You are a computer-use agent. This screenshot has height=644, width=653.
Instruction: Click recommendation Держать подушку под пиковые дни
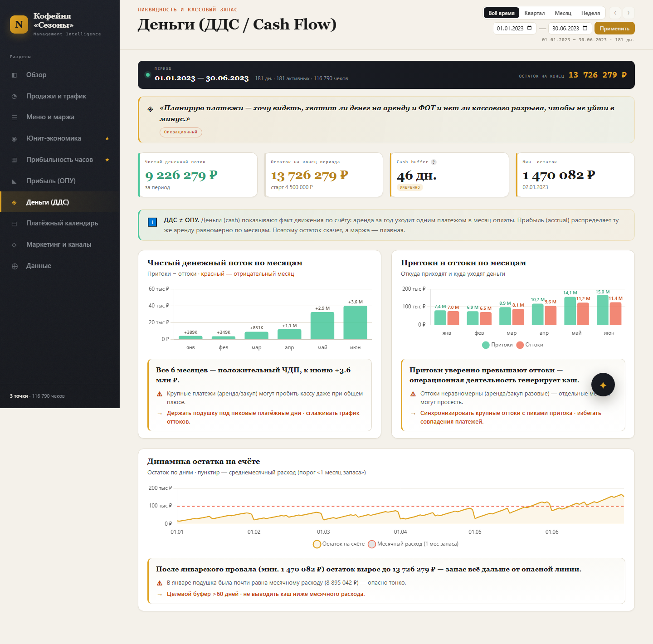click(x=263, y=417)
